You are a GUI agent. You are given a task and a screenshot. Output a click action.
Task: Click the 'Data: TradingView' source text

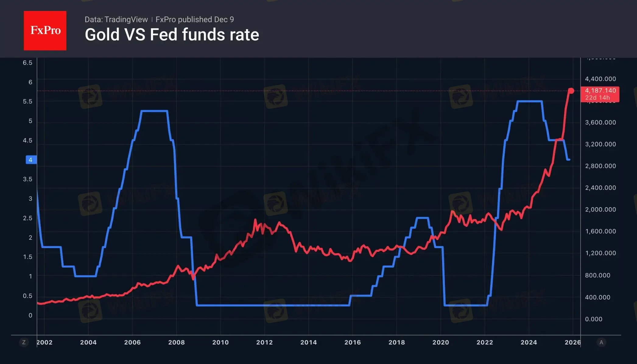coord(116,19)
